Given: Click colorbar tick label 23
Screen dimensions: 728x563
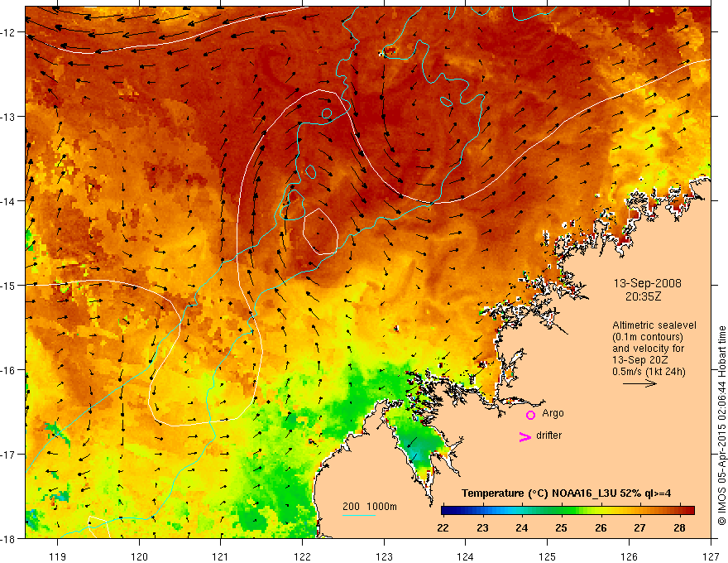Looking at the screenshot, I should [x=482, y=527].
